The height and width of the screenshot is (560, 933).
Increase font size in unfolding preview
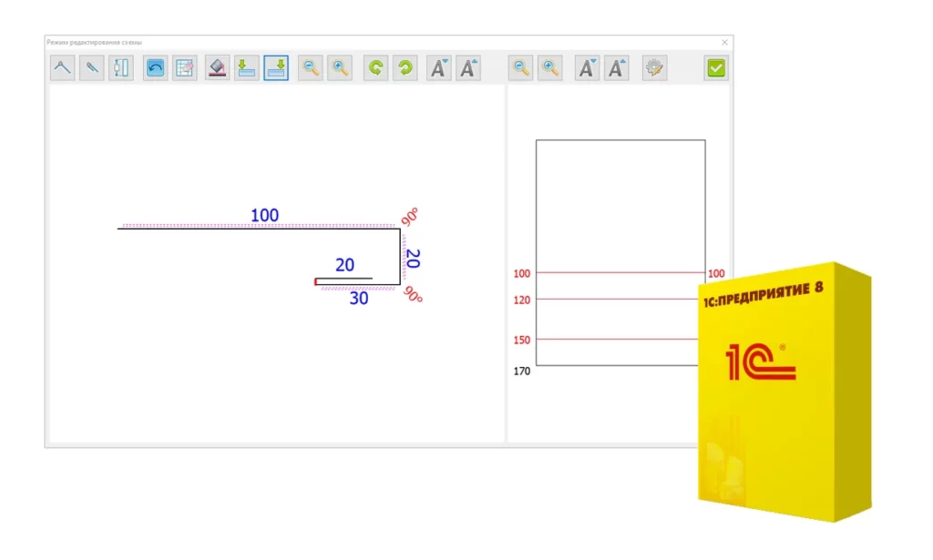coord(617,67)
